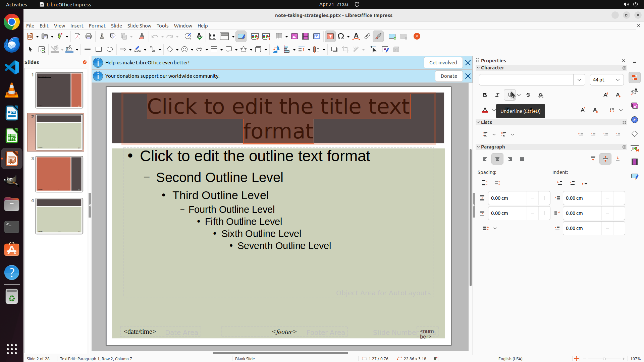The width and height of the screenshot is (644, 362).
Task: Click the Export as PDF icon
Action: (x=77, y=37)
